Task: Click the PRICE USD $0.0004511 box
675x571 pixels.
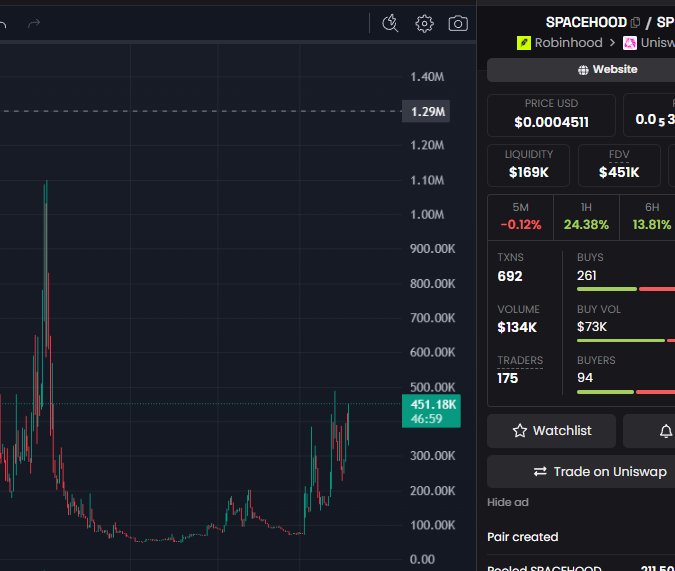Action: (551, 115)
